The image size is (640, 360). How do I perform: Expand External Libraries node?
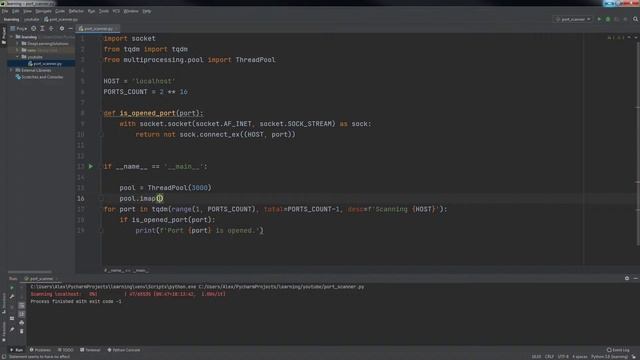tap(11, 70)
